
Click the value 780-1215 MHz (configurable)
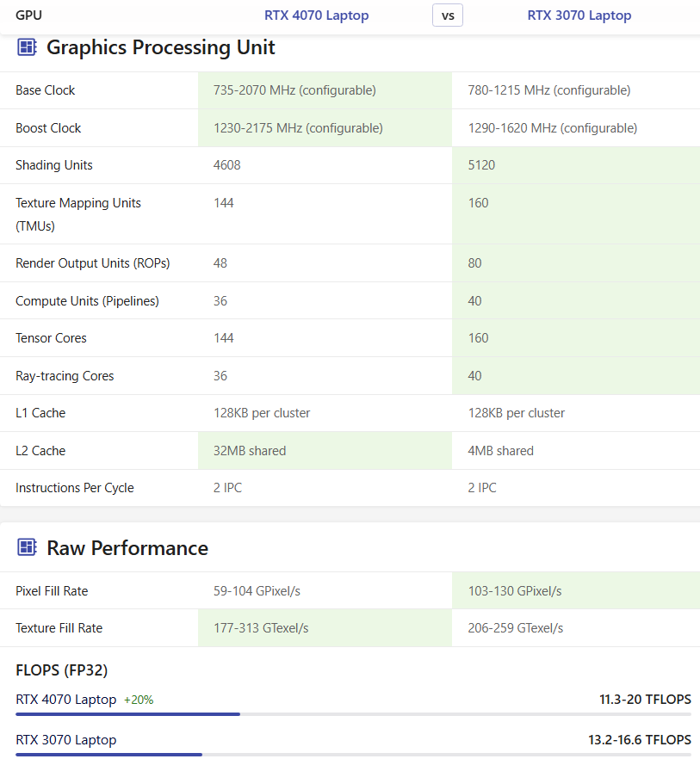tap(548, 90)
